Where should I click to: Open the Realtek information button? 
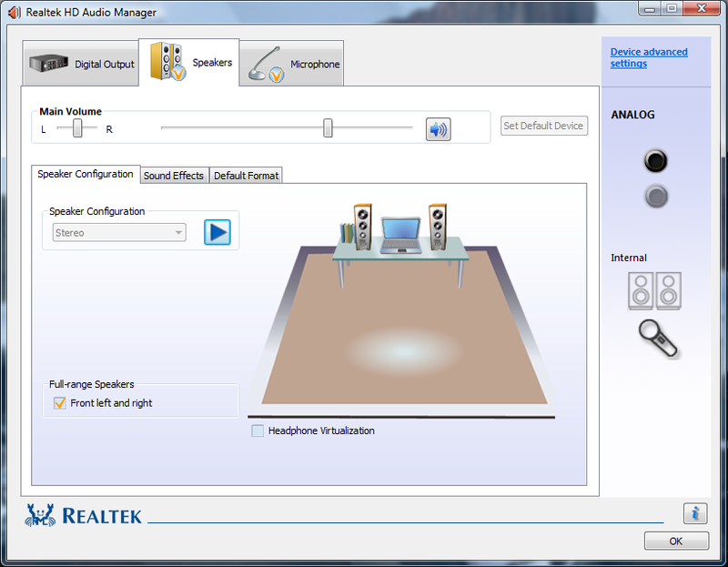[x=695, y=513]
